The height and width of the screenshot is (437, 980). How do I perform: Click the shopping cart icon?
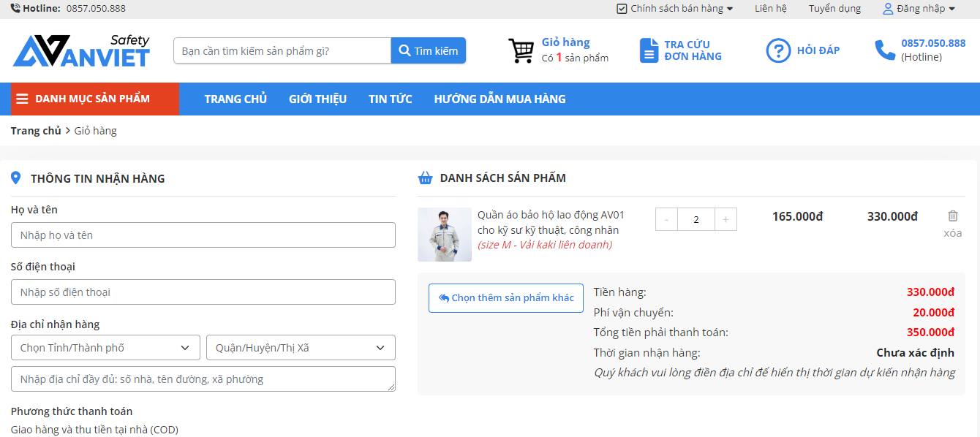(x=521, y=50)
